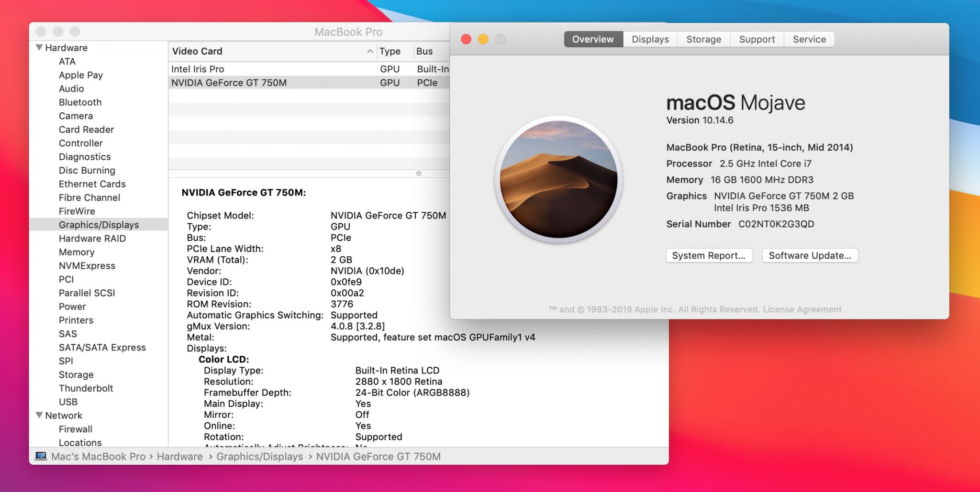980x492 pixels.
Task: Select the Intel Iris Pro row
Action: click(x=309, y=69)
